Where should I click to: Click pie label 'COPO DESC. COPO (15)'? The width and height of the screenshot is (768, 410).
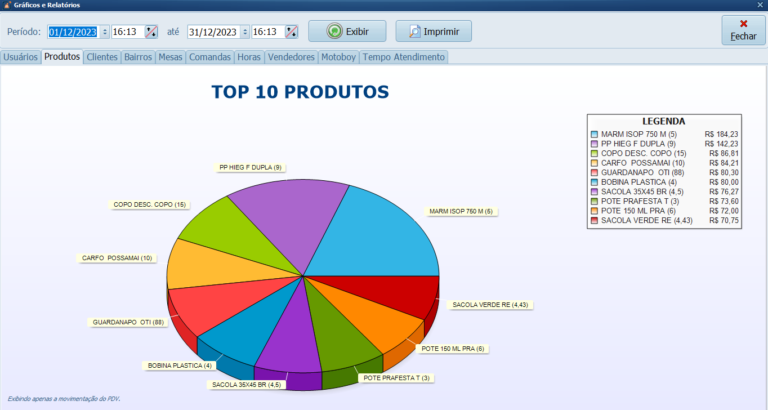tap(150, 205)
